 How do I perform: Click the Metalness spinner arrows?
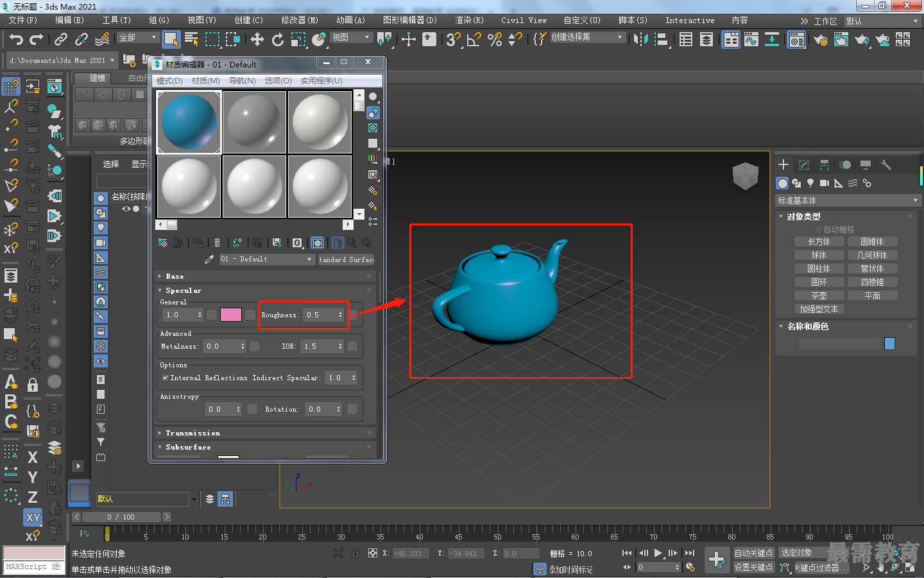243,346
